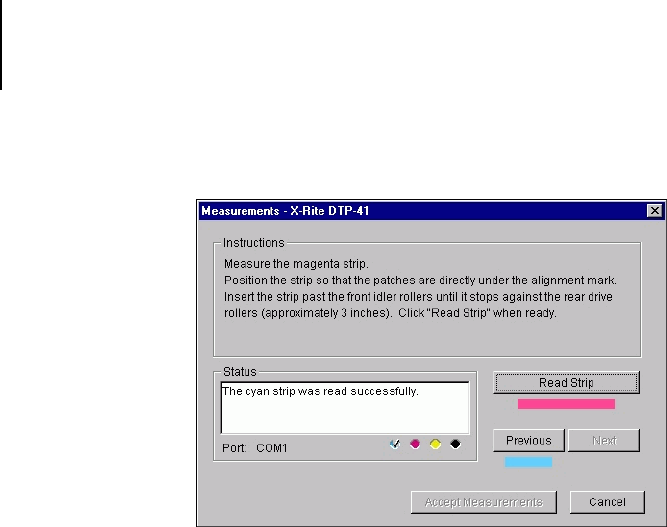Image resolution: width=667 pixels, height=527 pixels.
Task: Go back with the Previous button
Action: tap(528, 441)
